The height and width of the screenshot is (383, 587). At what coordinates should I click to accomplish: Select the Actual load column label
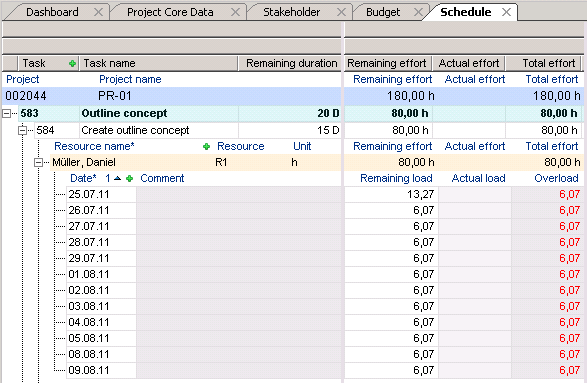(478, 179)
